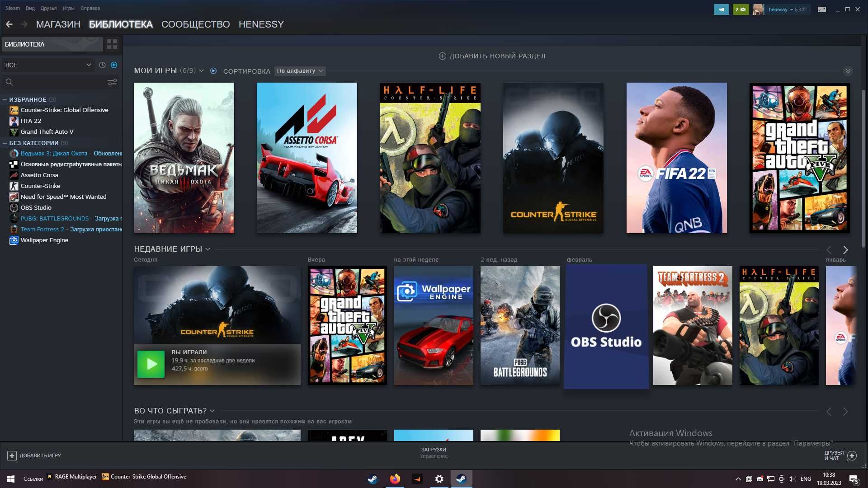Play Counter-Strike with green play button

point(151,364)
